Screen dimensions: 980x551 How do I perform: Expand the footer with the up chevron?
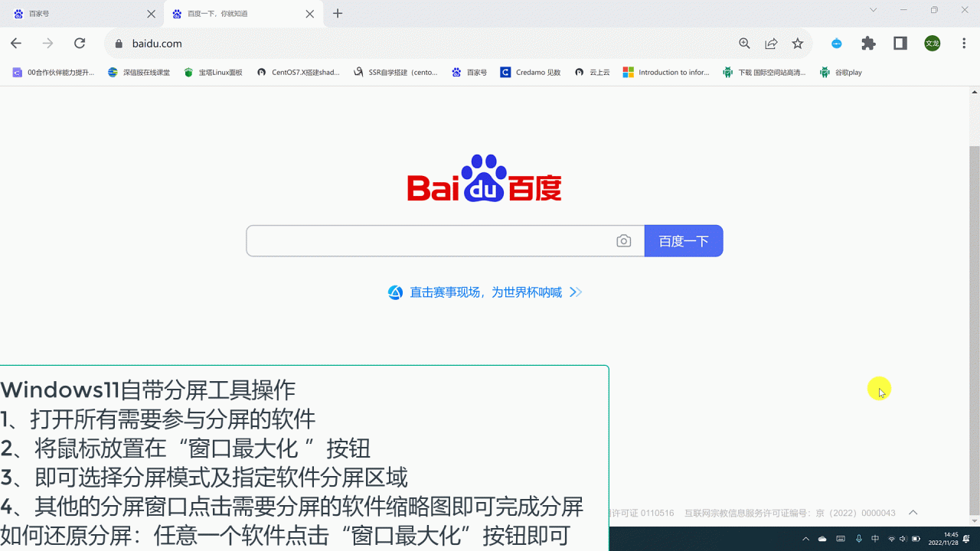click(x=913, y=513)
